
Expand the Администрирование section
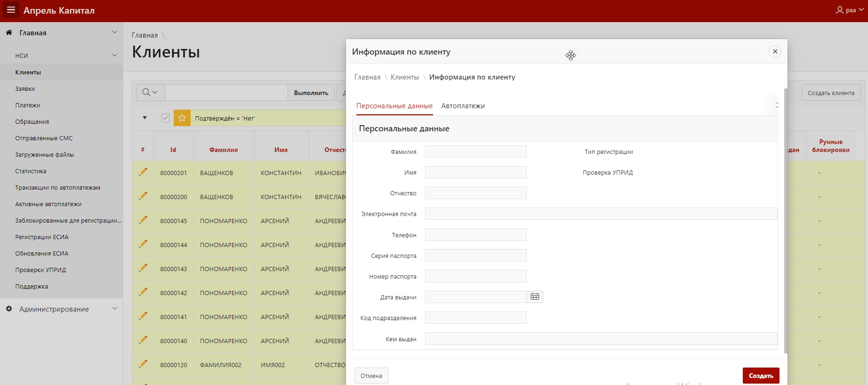click(x=114, y=309)
